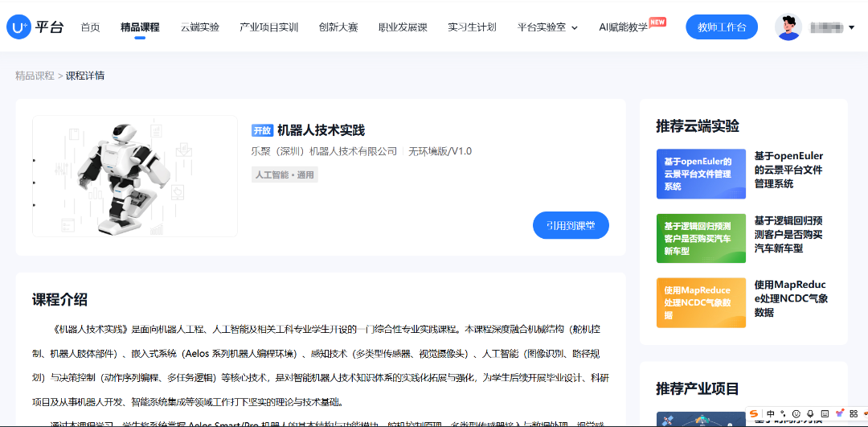Open the emoji panel in IME toolbar

pos(796,414)
